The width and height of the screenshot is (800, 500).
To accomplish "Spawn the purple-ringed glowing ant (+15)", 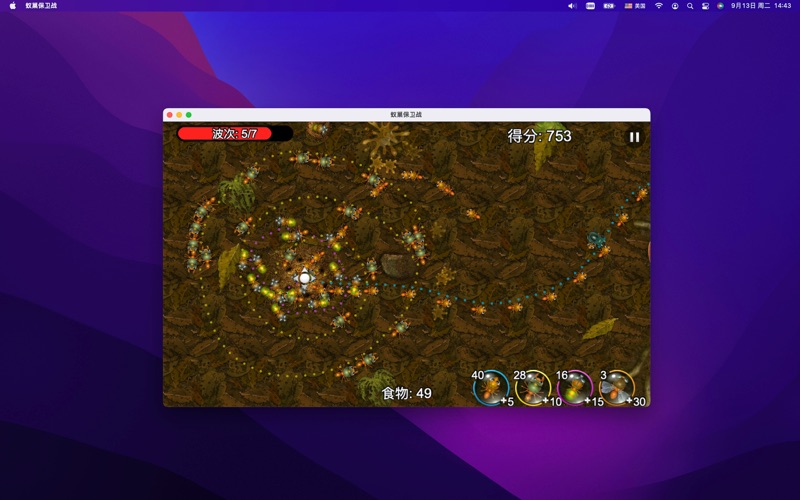I will (x=574, y=387).
